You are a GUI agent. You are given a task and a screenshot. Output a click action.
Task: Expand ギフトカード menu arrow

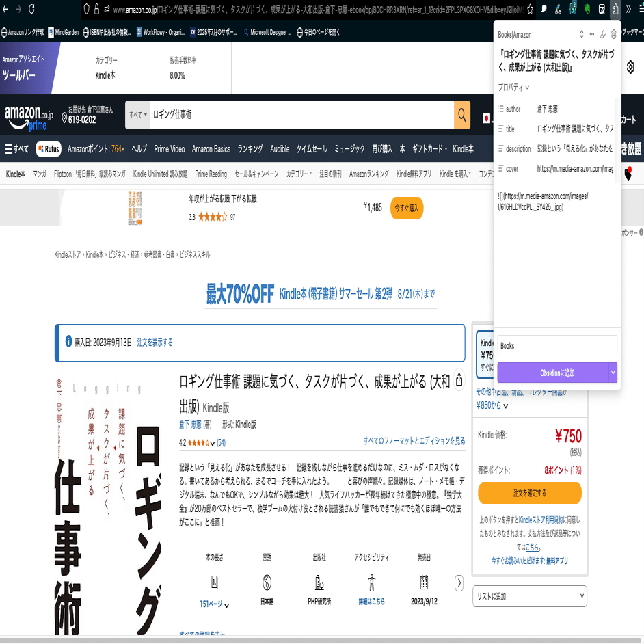446,149
